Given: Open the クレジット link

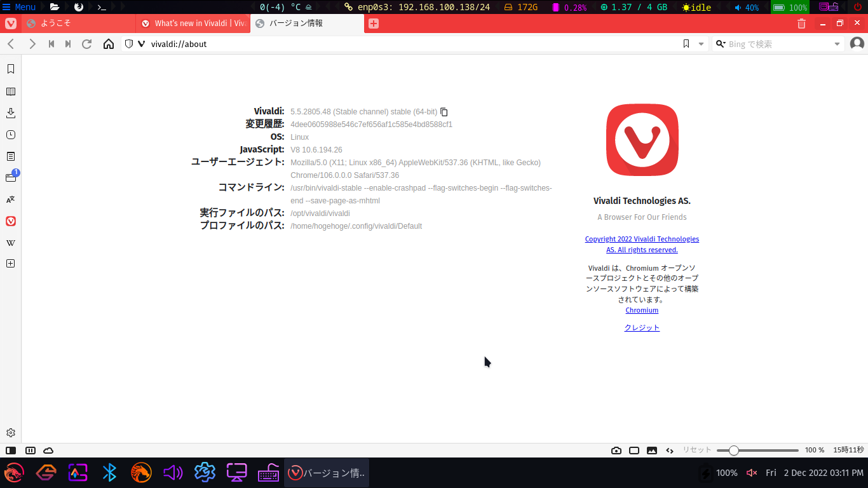Looking at the screenshot, I should tap(642, 328).
